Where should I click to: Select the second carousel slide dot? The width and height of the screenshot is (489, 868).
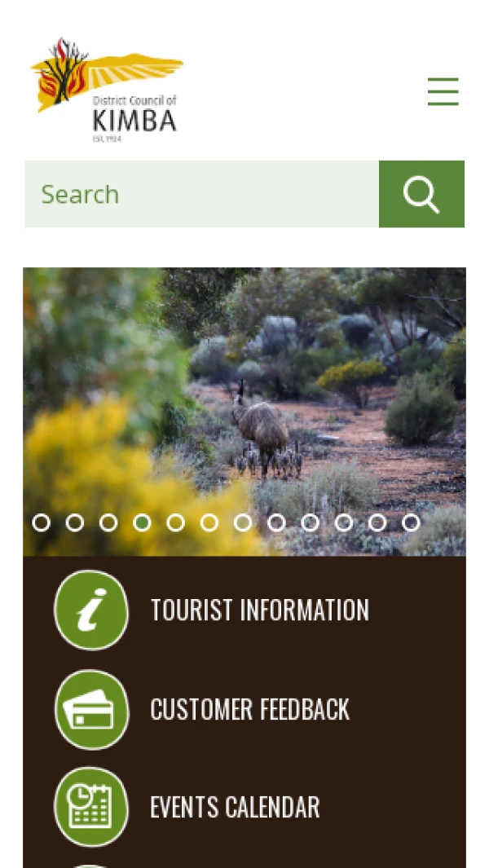[75, 522]
